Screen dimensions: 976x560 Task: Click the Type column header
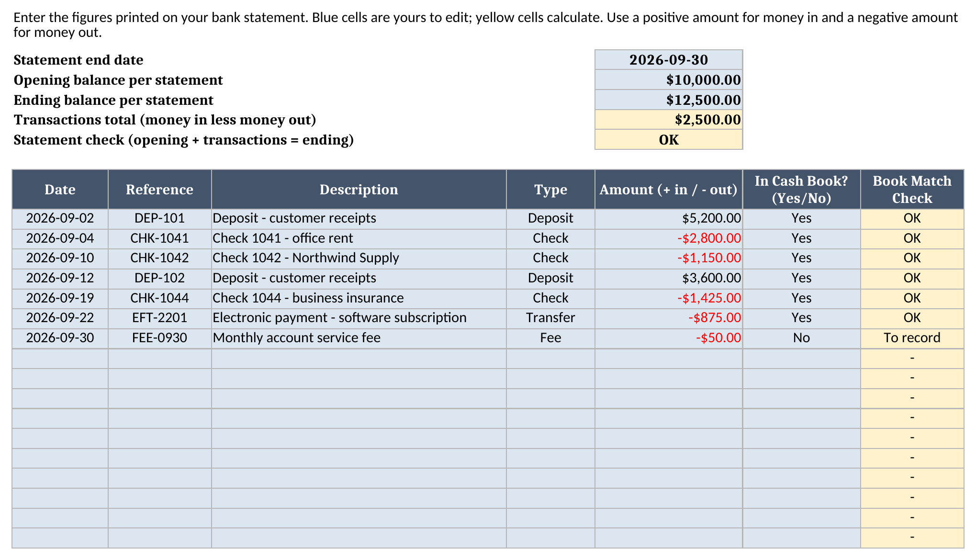click(x=550, y=190)
